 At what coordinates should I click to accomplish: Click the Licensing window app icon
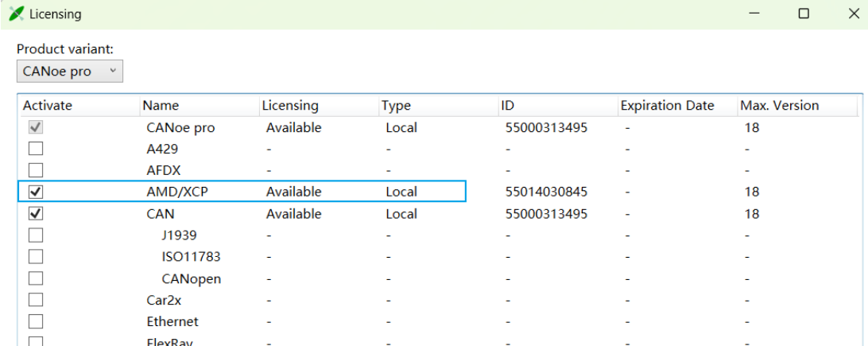point(17,14)
